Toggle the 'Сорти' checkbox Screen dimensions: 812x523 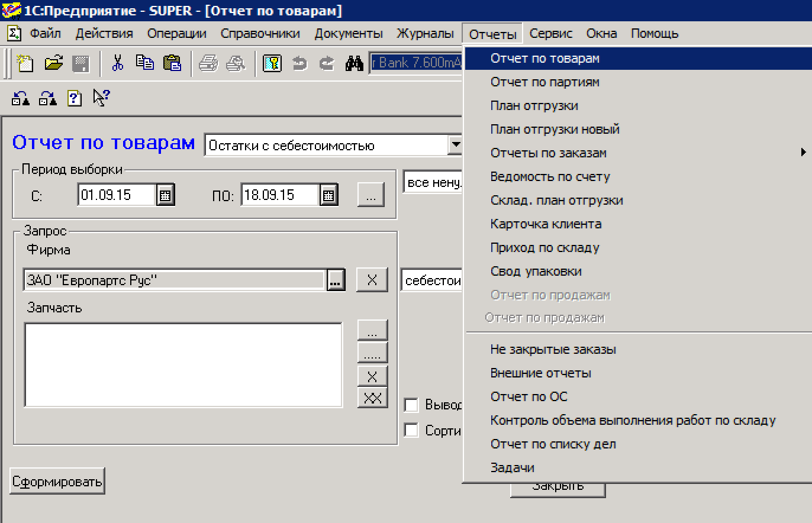click(x=411, y=430)
